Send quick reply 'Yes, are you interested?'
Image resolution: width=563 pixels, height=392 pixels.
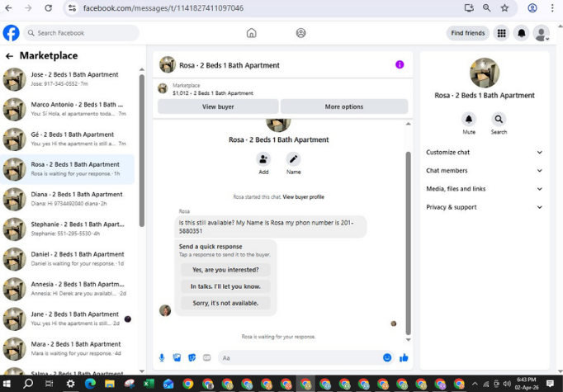(225, 270)
